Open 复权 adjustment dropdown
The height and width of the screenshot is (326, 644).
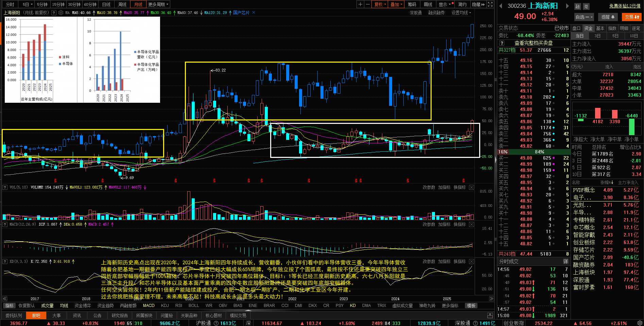click(380, 4)
